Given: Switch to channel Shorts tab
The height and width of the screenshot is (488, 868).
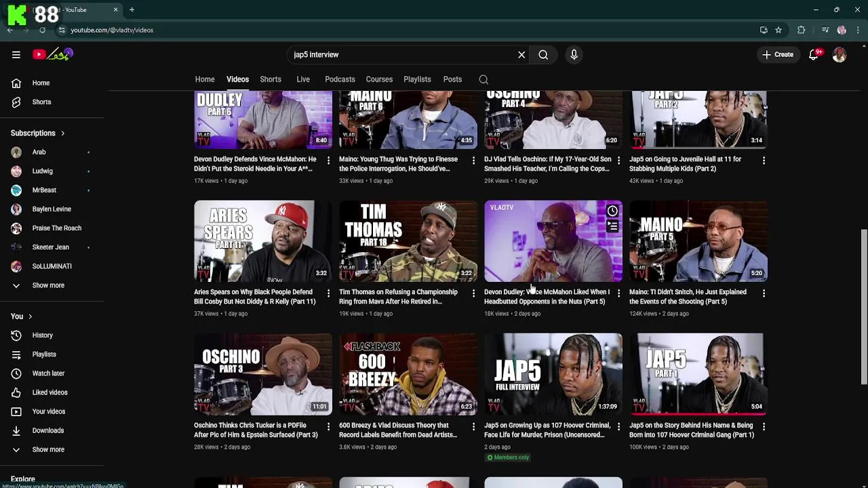Looking at the screenshot, I should pos(271,79).
